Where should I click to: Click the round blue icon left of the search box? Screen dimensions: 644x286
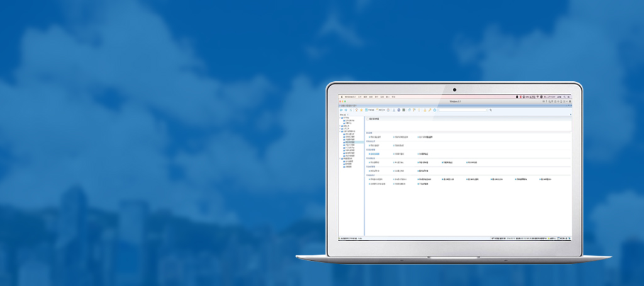(x=435, y=110)
